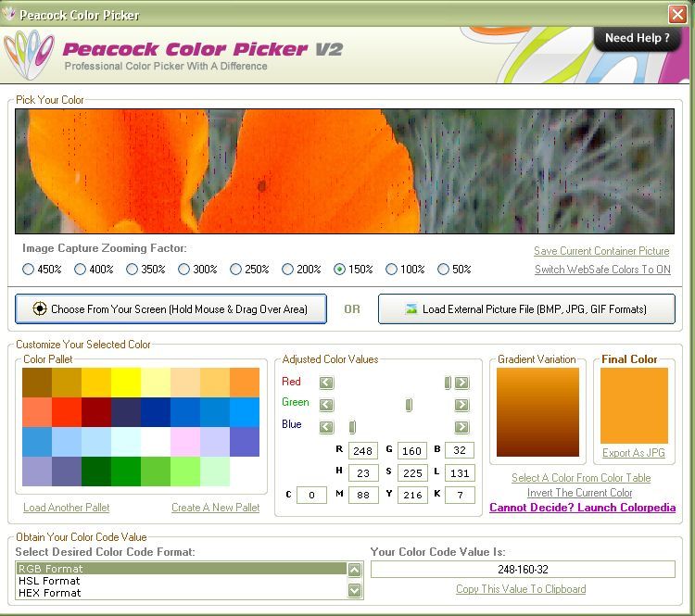Image resolution: width=695 pixels, height=616 pixels.
Task: Choose RGB Format in the list
Action: pos(182,569)
